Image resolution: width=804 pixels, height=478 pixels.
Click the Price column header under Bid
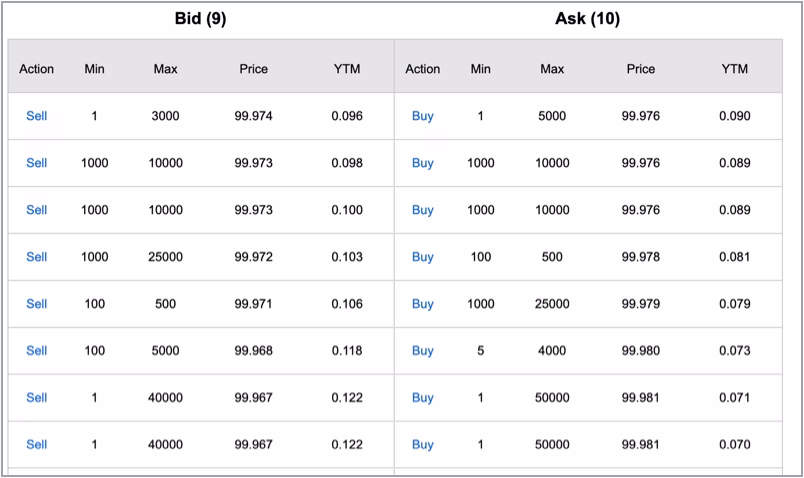point(253,69)
